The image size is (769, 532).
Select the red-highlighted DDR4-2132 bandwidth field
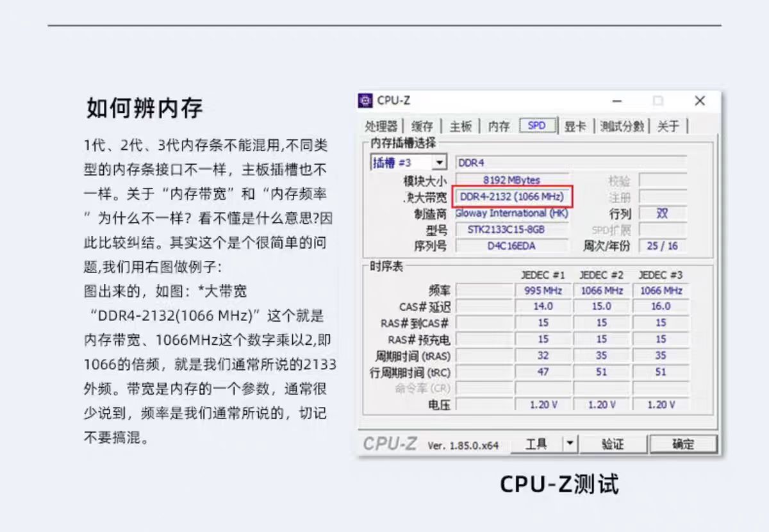tap(511, 197)
